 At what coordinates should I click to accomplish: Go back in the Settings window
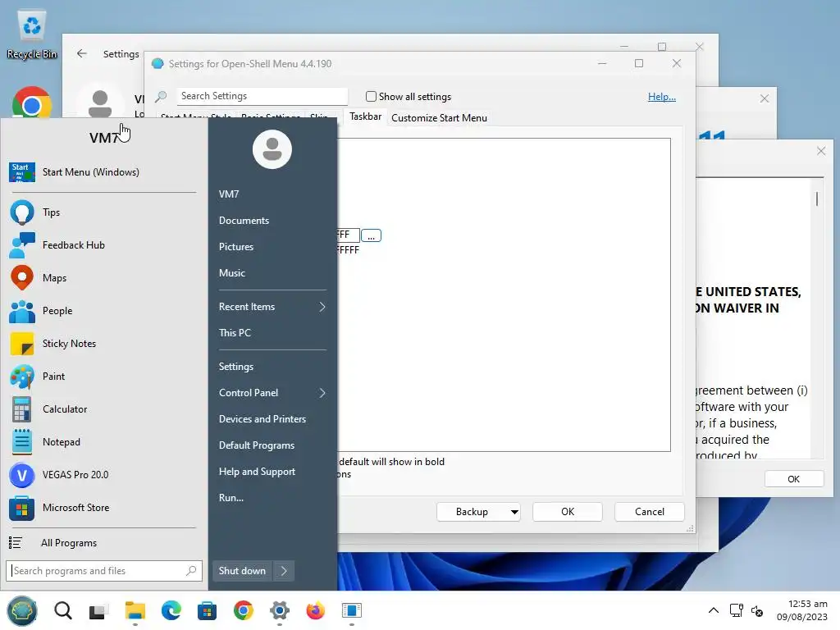81,53
